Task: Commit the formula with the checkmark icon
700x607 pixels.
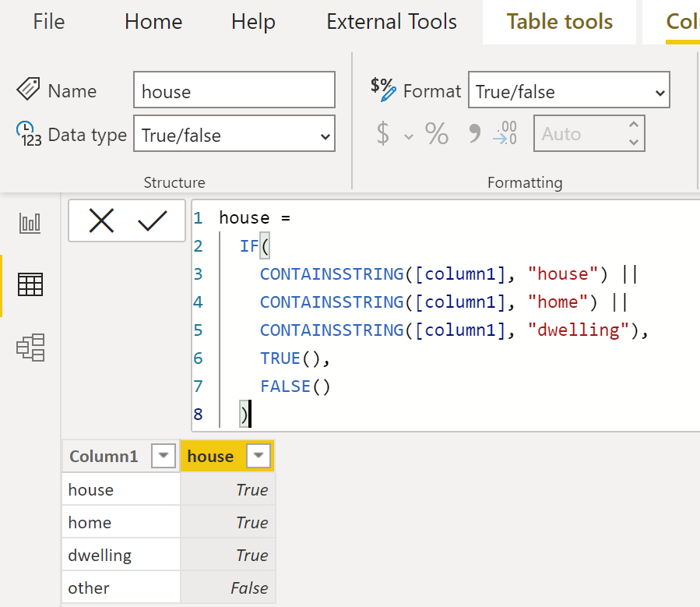Action: (x=153, y=221)
